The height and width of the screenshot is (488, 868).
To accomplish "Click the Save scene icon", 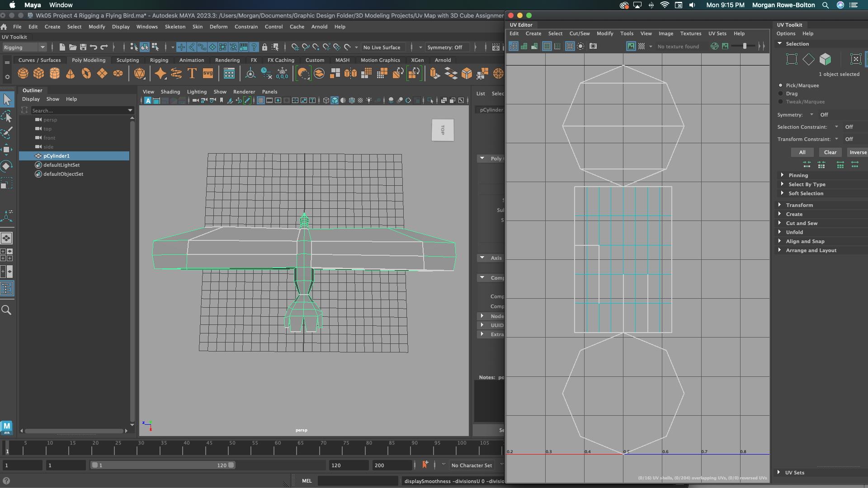I will click(x=83, y=47).
